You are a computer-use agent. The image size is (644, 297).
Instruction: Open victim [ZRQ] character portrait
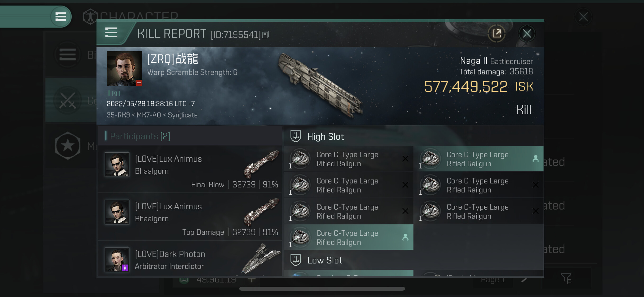[x=124, y=69]
